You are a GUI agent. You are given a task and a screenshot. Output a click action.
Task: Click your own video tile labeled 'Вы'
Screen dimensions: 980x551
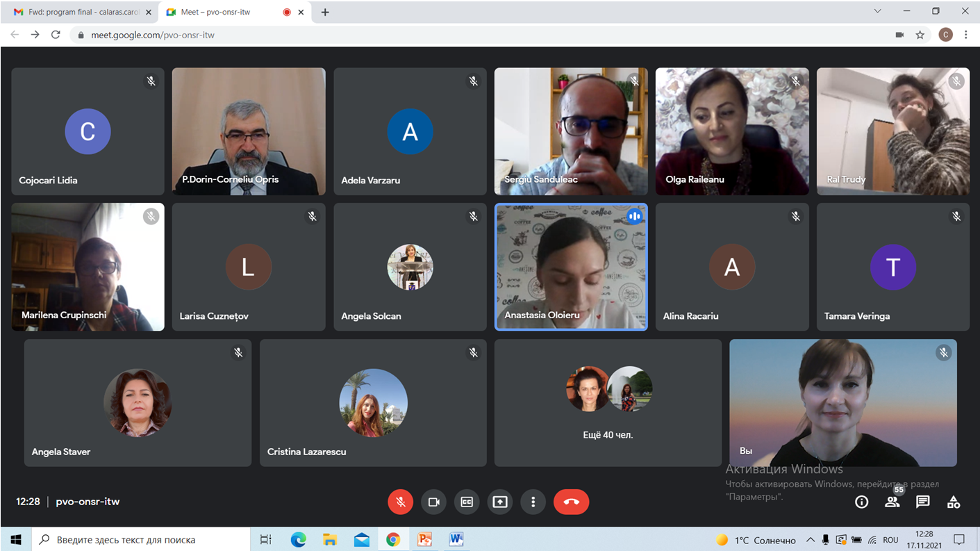pyautogui.click(x=843, y=403)
